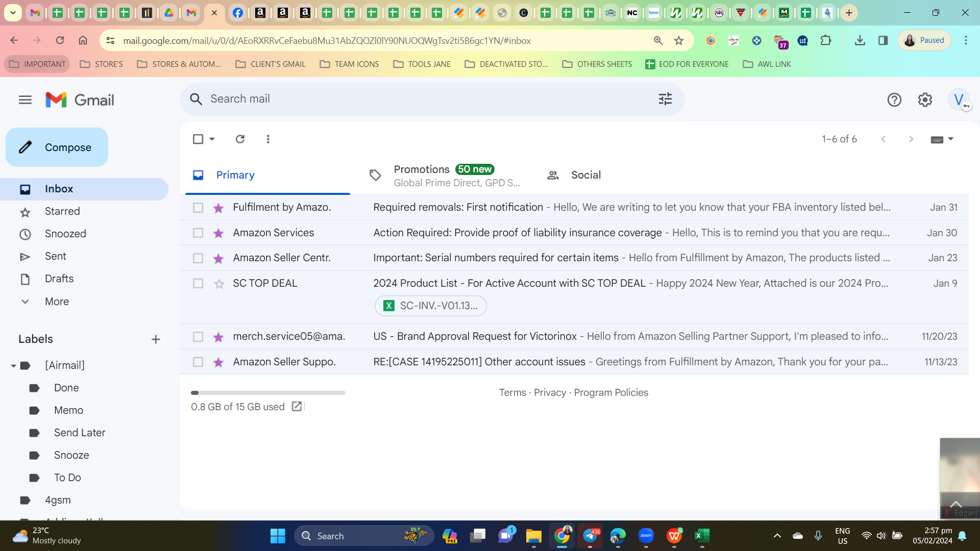Screen dimensions: 980x551
Task: Click the browser address bar URL
Action: tap(327, 41)
